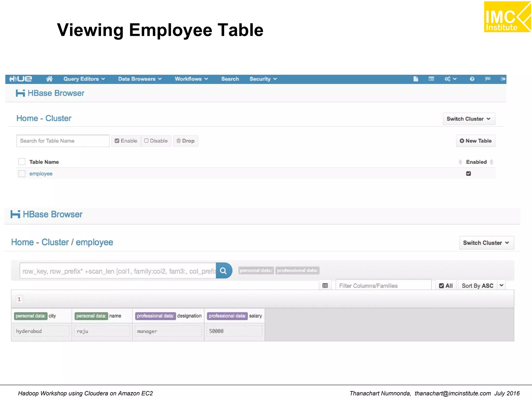Open the employee table link
The height and width of the screenshot is (399, 532).
[41, 174]
